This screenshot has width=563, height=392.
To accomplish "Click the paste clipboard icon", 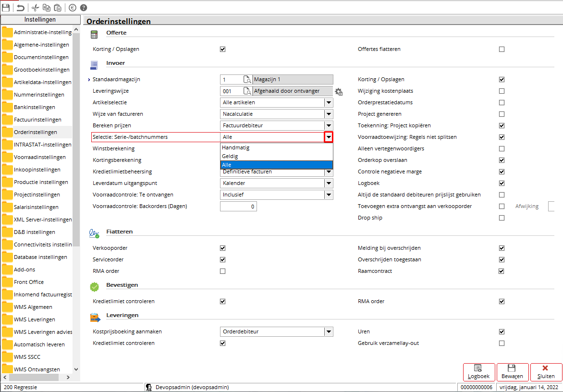I will (58, 8).
